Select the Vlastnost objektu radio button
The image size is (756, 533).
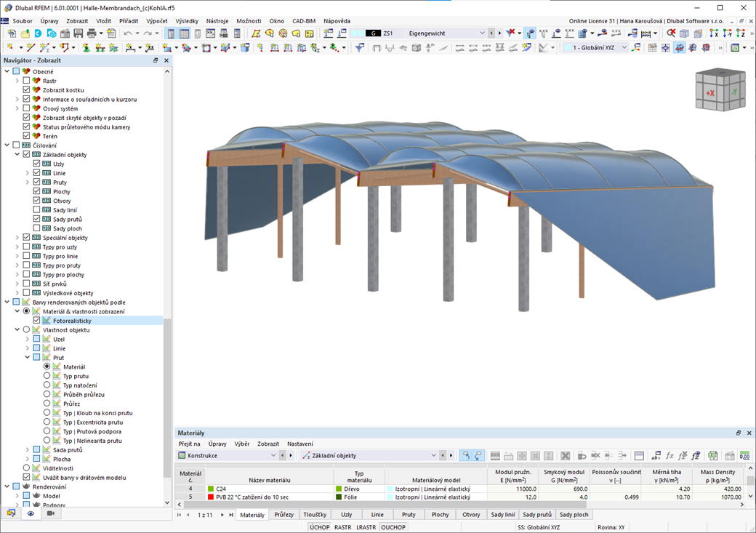(26, 329)
